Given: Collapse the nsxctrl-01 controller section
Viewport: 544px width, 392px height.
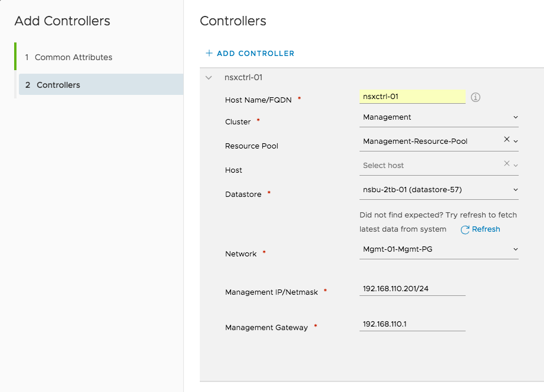Looking at the screenshot, I should [x=209, y=78].
